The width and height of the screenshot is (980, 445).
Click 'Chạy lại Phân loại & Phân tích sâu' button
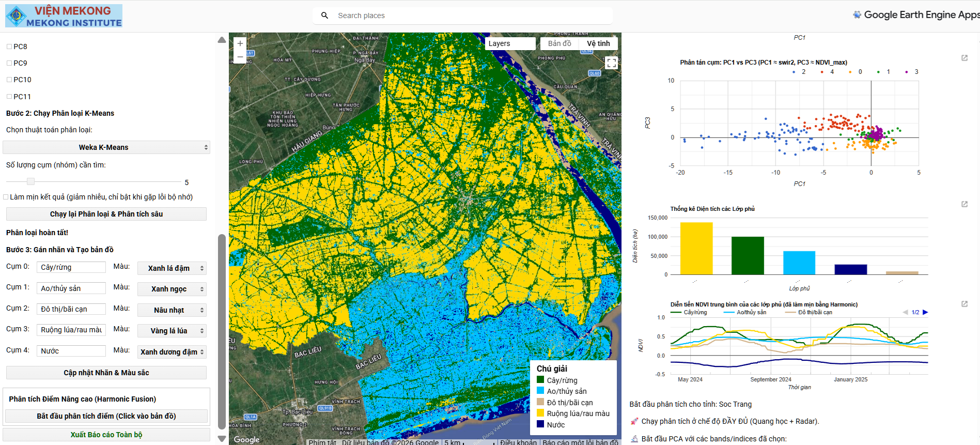click(106, 214)
